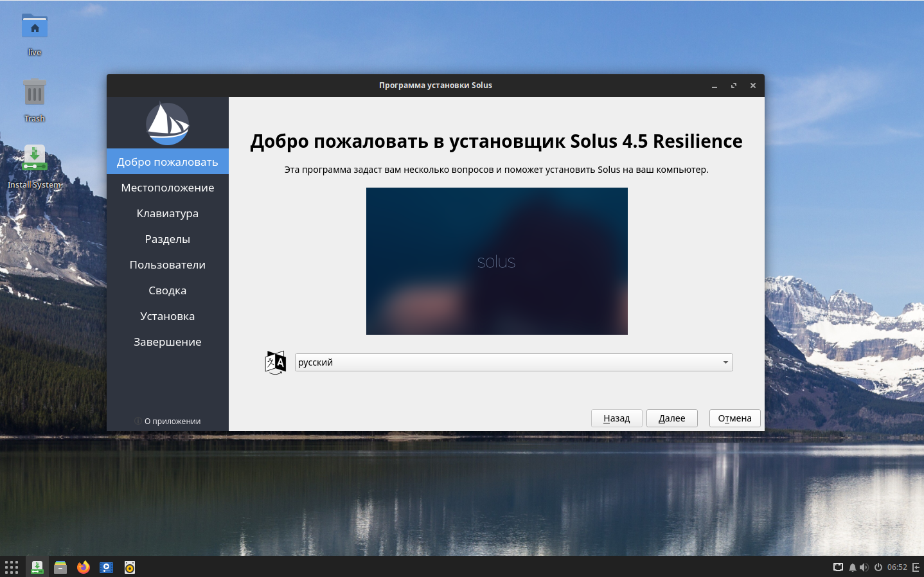The width and height of the screenshot is (924, 577).
Task: Click the 06:52 clock in the panel
Action: coord(897,567)
